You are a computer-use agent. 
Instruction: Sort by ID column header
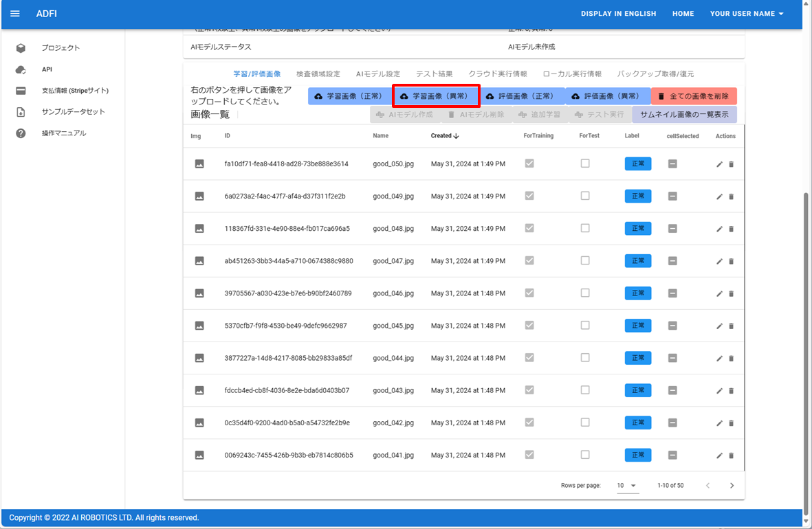point(228,135)
